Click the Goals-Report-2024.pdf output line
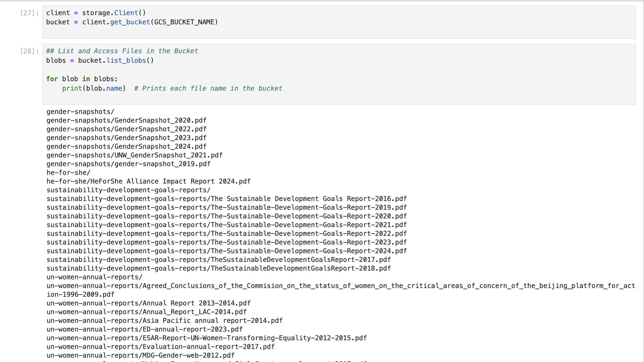Image resolution: width=644 pixels, height=362 pixels. [x=226, y=251]
